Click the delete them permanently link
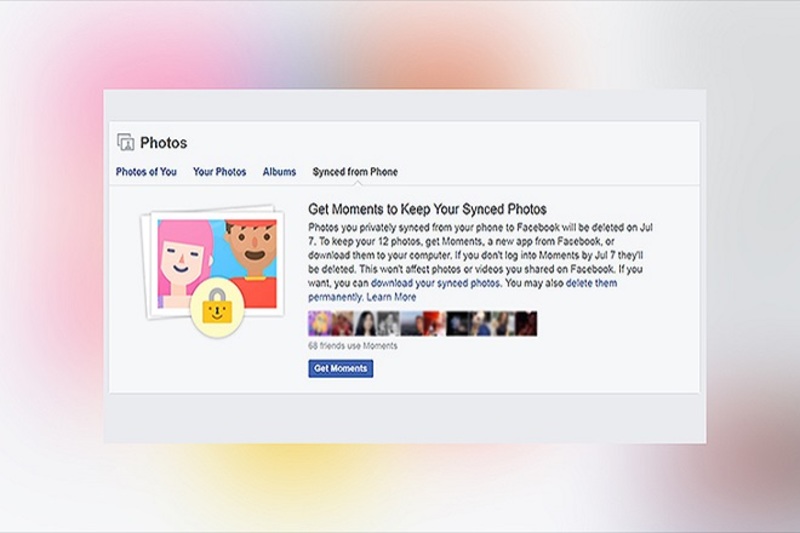 (462, 290)
